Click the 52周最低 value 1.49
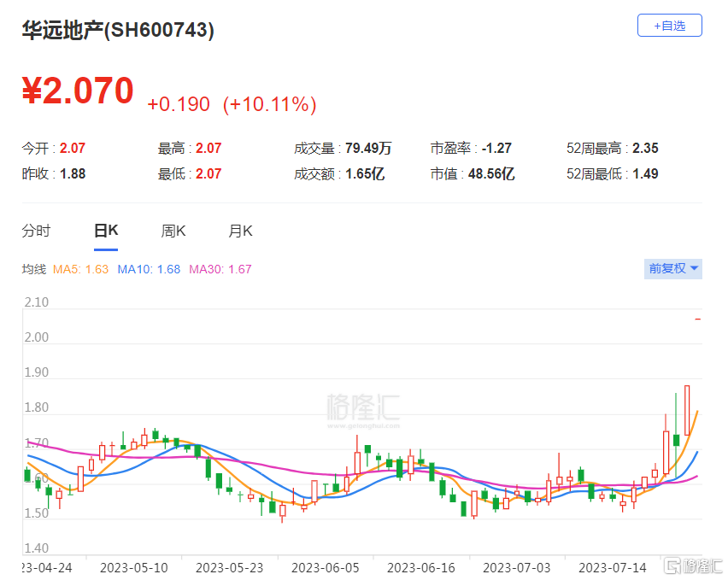728x580 pixels. point(645,174)
